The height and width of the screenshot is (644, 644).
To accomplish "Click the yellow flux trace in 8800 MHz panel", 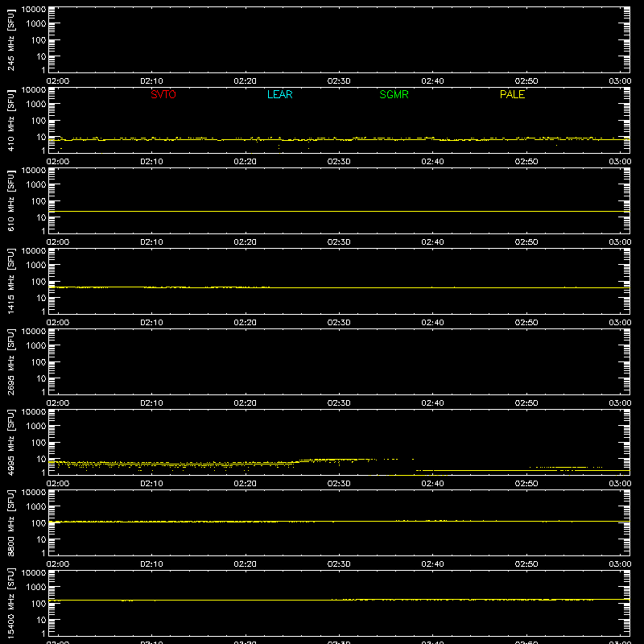I will click(339, 521).
